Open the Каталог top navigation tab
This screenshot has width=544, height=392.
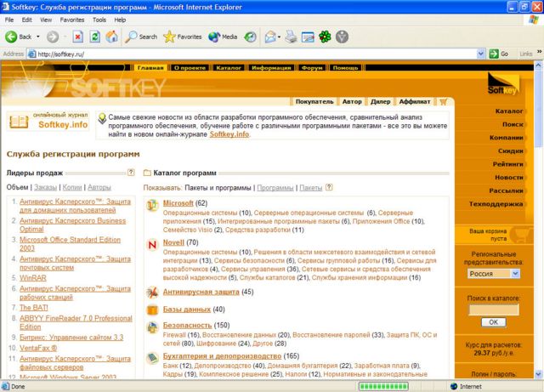pos(229,68)
